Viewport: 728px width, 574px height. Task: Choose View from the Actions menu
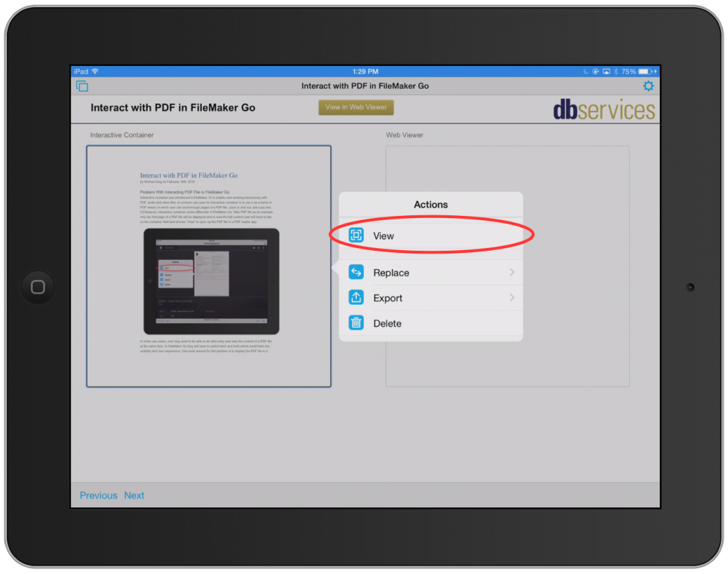tap(384, 235)
